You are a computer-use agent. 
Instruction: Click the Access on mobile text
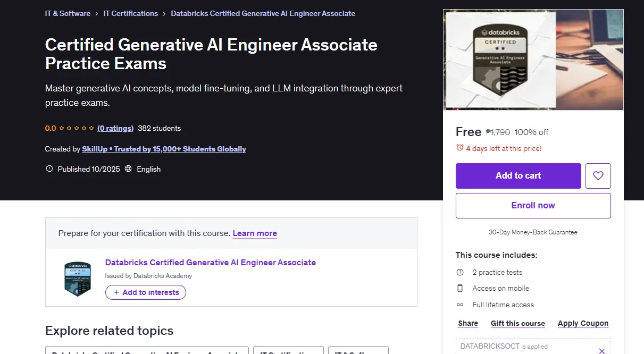pyautogui.click(x=501, y=288)
